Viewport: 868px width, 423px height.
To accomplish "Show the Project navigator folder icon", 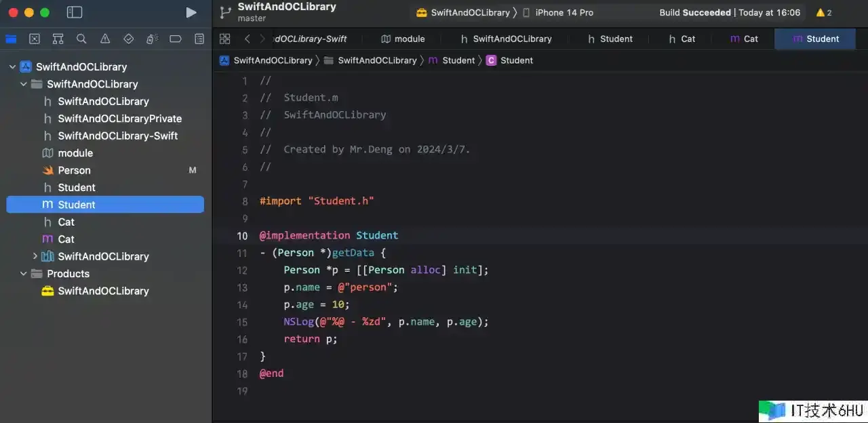I will pyautogui.click(x=11, y=39).
